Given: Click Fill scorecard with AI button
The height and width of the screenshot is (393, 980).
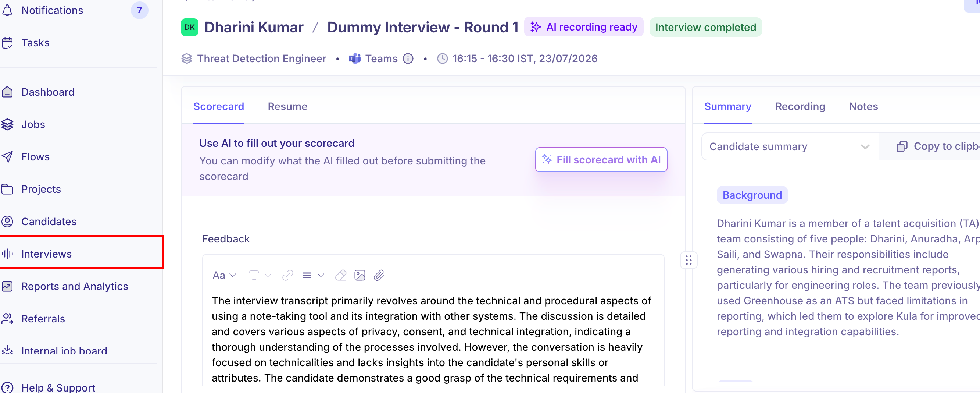Looking at the screenshot, I should coord(601,160).
